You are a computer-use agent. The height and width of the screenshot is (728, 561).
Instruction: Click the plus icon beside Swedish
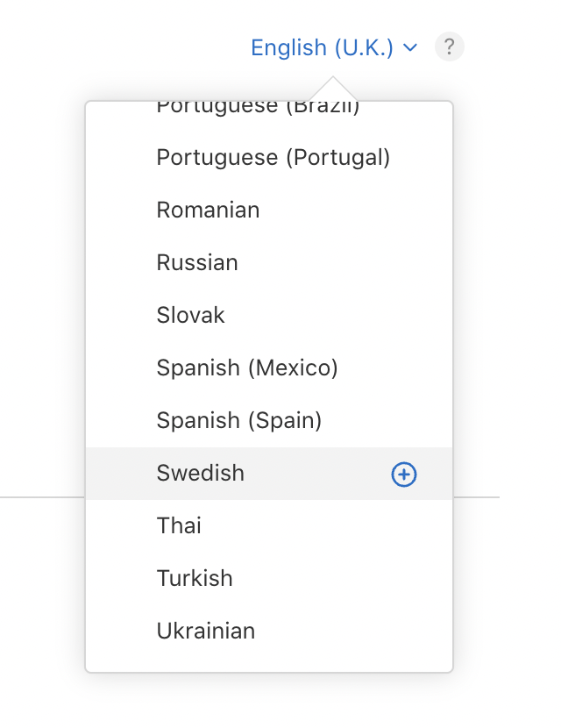tap(403, 475)
